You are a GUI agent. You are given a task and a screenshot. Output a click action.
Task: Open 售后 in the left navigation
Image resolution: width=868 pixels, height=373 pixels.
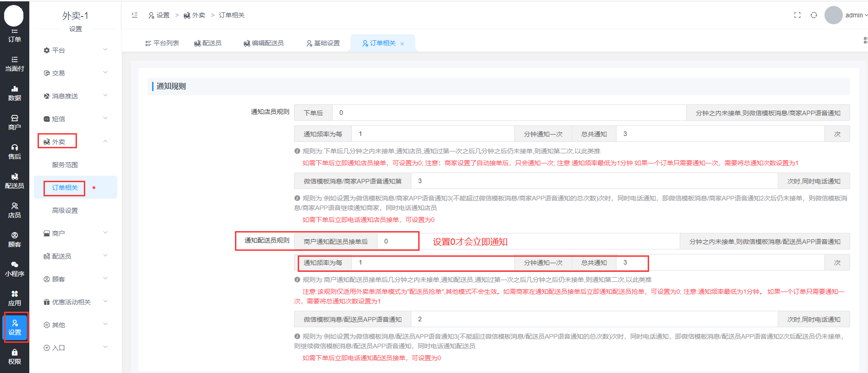pos(15,151)
